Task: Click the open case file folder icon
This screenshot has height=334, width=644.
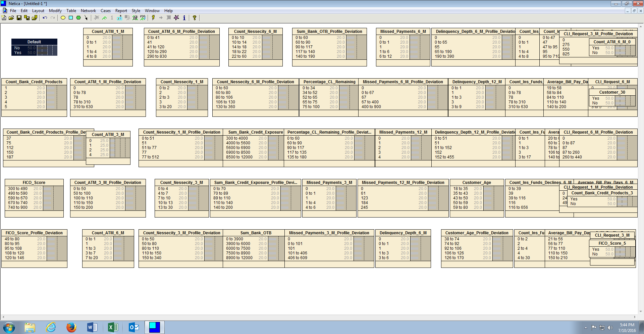Action: click(35, 18)
